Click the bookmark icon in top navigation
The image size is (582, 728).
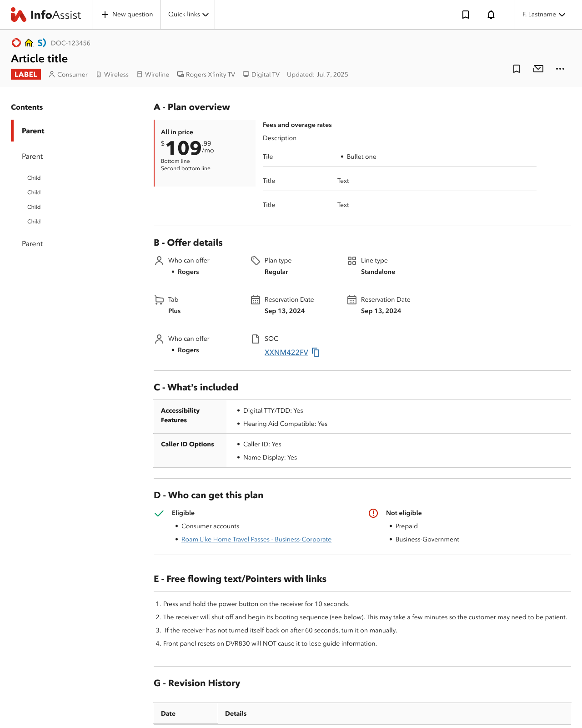point(466,15)
